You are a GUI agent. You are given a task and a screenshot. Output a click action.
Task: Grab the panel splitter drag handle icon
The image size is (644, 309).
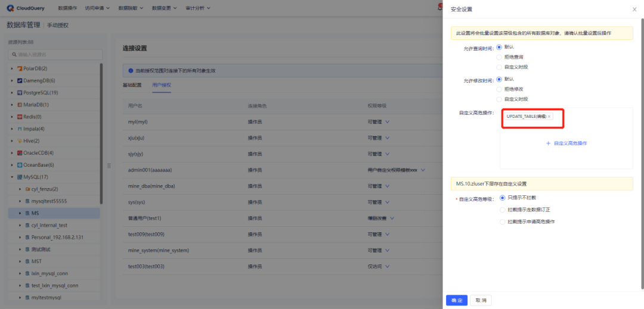[x=109, y=166]
